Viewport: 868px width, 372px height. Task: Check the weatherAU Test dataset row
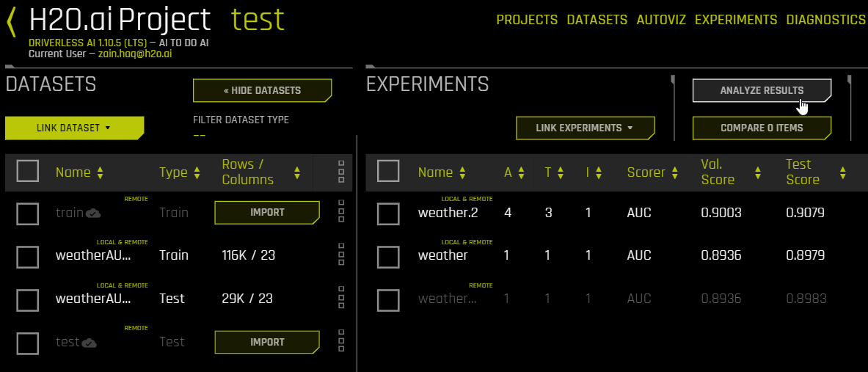tap(28, 300)
